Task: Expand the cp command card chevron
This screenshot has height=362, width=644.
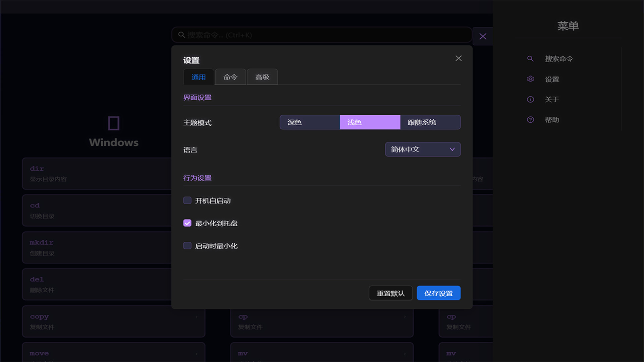Action: (405, 317)
